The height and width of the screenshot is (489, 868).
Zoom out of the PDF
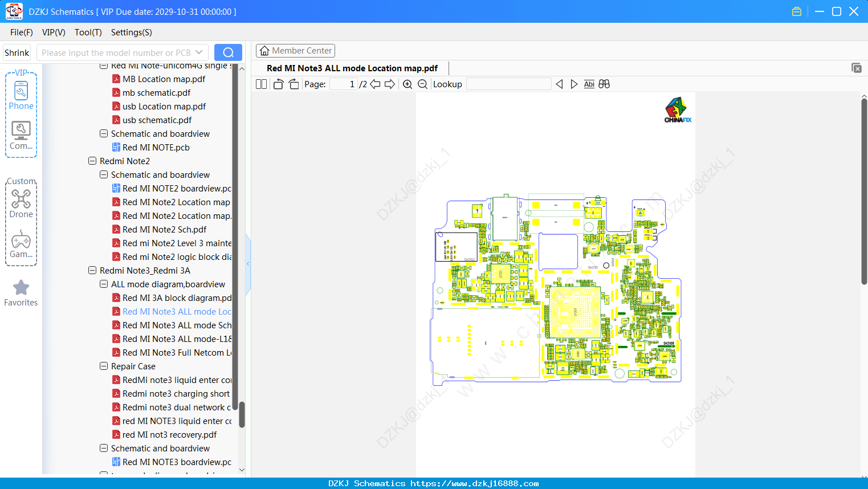(422, 84)
